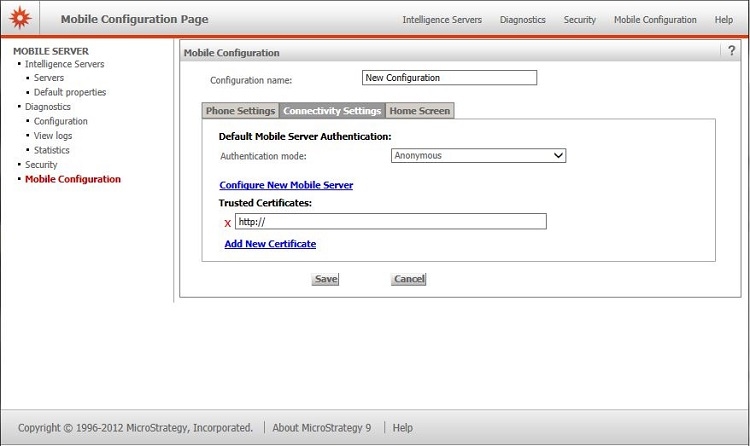Open Intelligence Servers in top navigation
This screenshot has height=446, width=750.
click(442, 20)
